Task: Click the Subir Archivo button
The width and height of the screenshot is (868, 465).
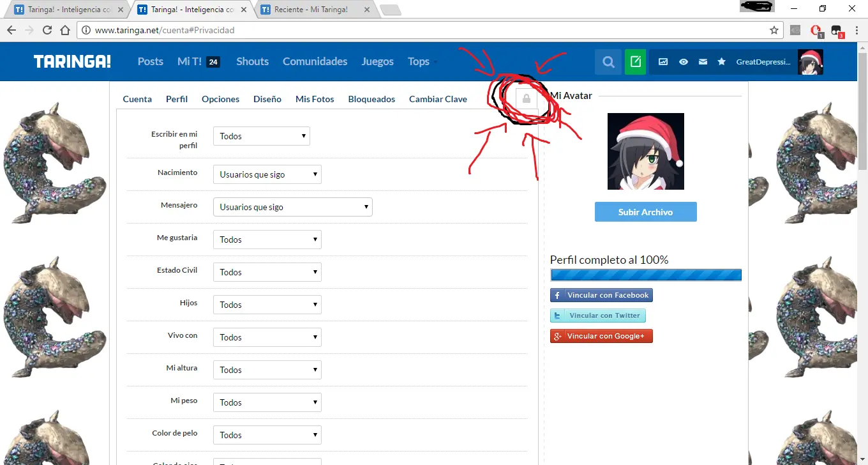Action: [645, 212]
